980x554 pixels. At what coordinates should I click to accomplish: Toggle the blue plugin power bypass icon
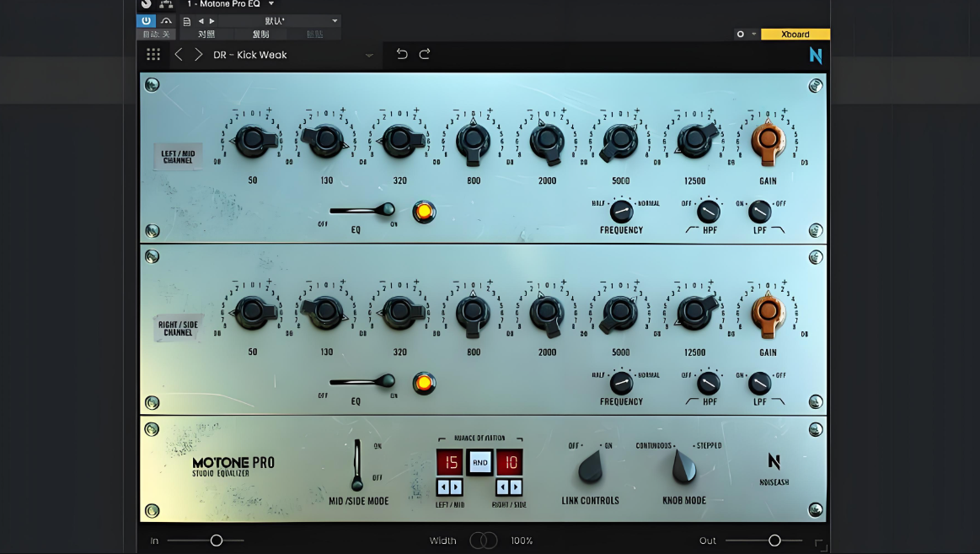[146, 20]
